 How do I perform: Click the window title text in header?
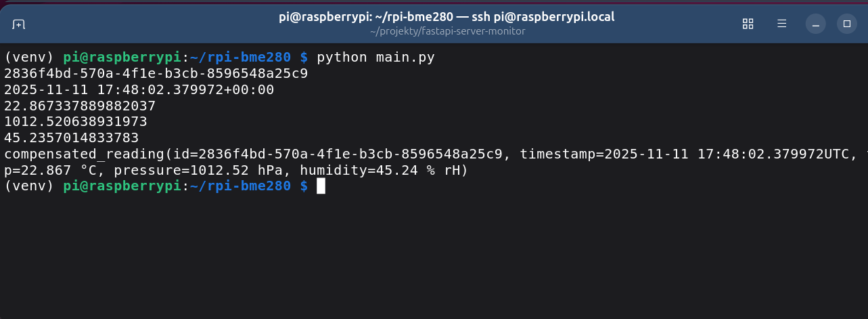pyautogui.click(x=447, y=17)
